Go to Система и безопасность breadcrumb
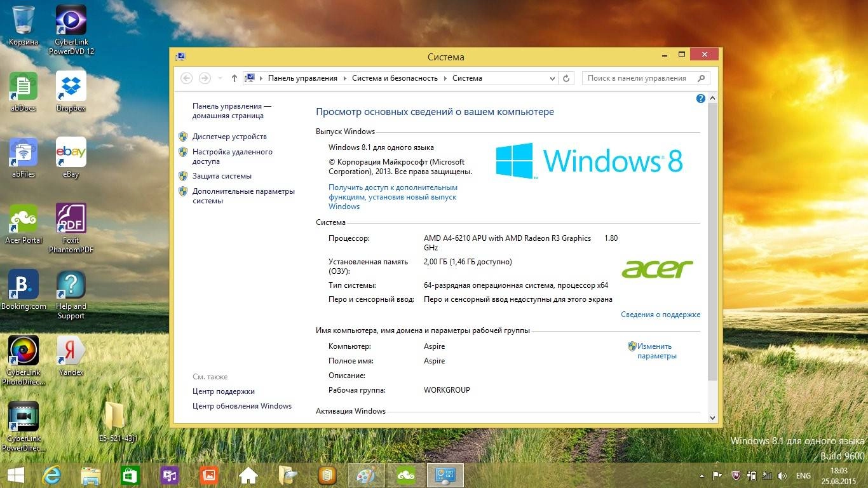 click(x=395, y=78)
